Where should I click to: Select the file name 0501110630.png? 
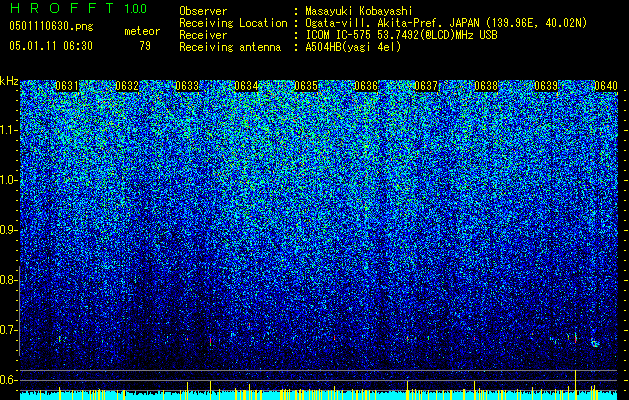click(x=51, y=27)
